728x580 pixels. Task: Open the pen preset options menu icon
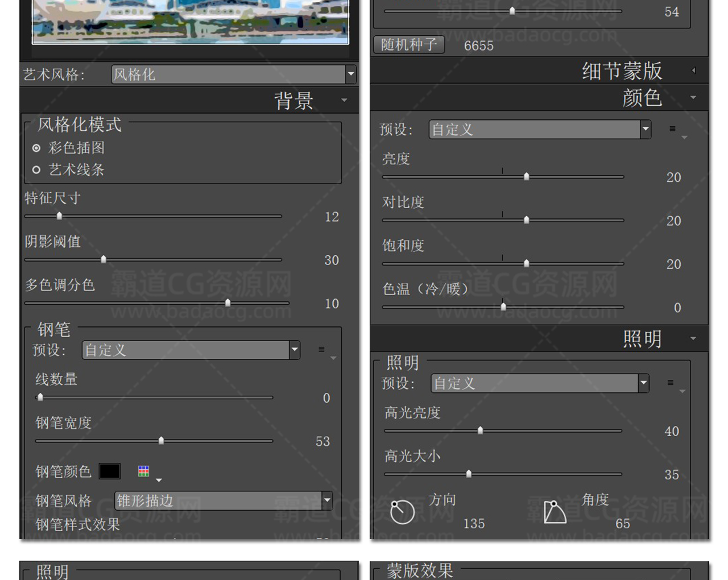point(322,350)
